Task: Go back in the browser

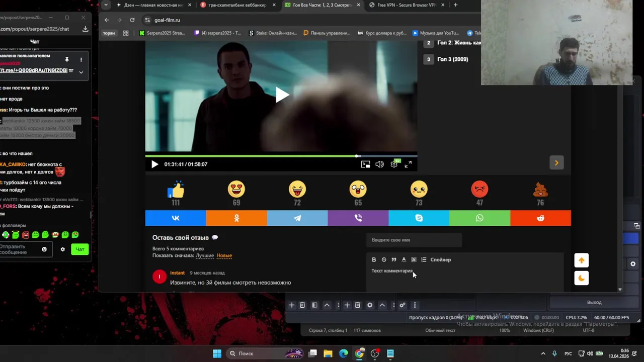Action: (x=107, y=20)
